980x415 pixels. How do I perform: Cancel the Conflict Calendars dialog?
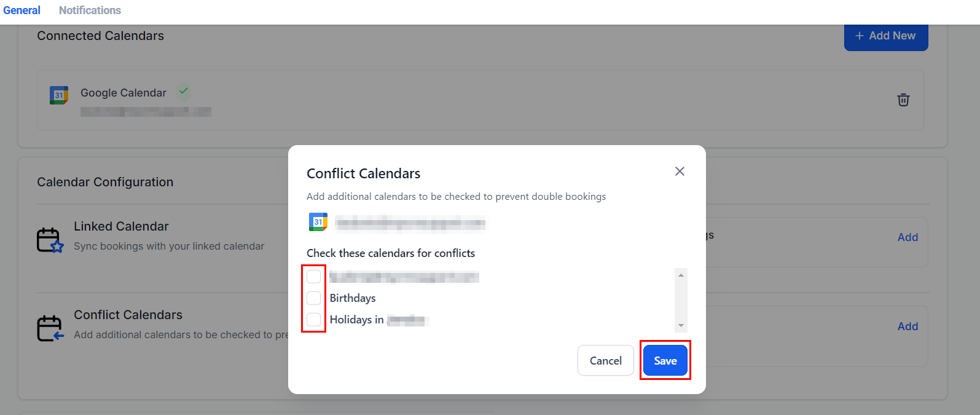pos(605,360)
